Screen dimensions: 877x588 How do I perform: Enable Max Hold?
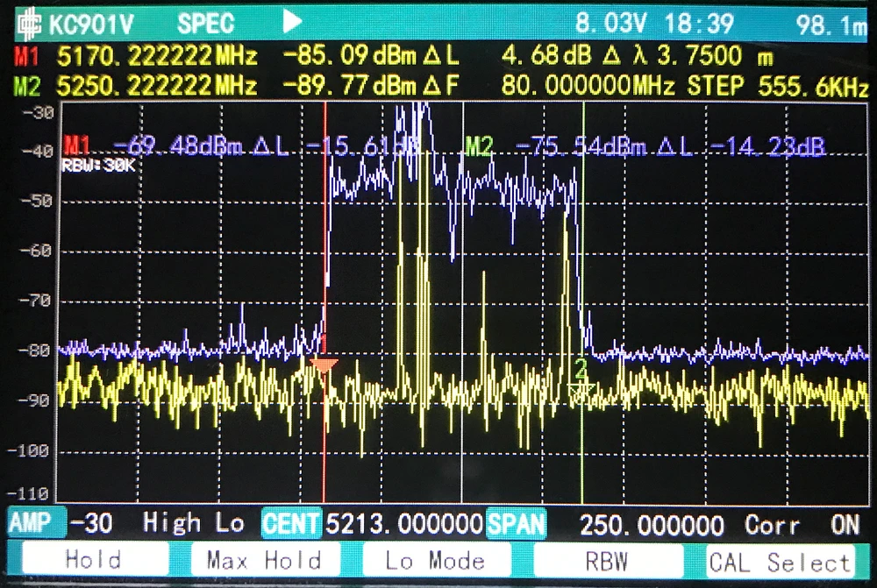(x=264, y=561)
